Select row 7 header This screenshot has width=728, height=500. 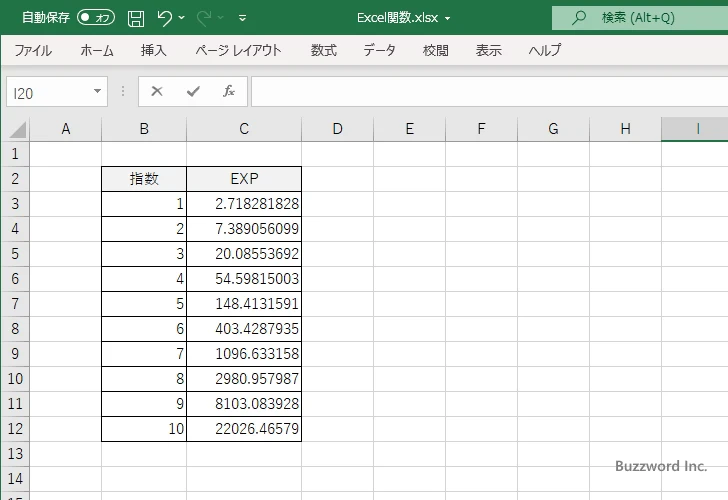pos(14,304)
